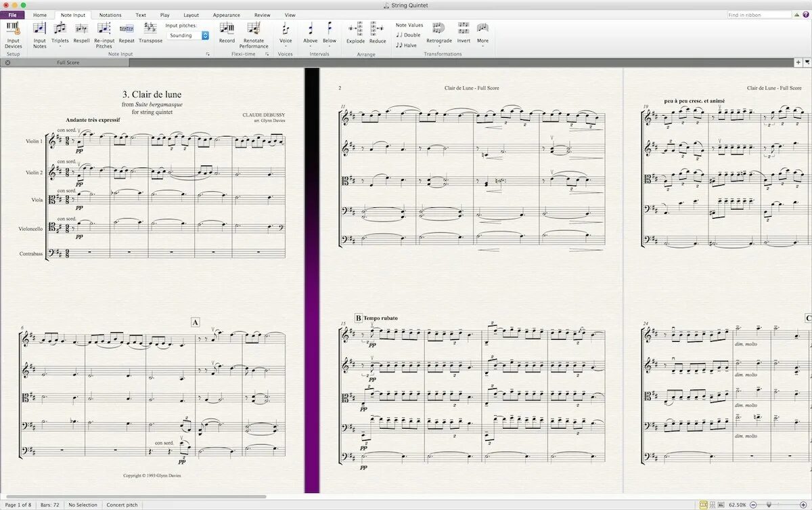Select peu à peu cresc. et animé text
The image size is (812, 510).
click(x=694, y=101)
